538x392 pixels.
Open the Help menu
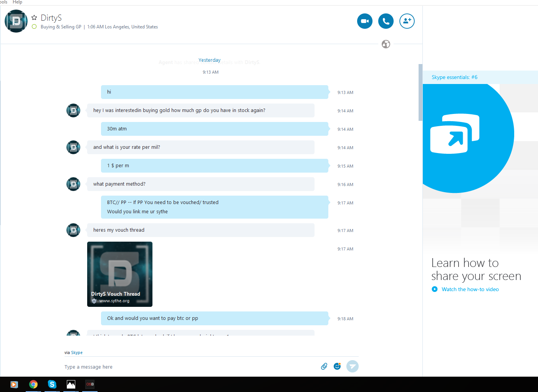coord(17,2)
